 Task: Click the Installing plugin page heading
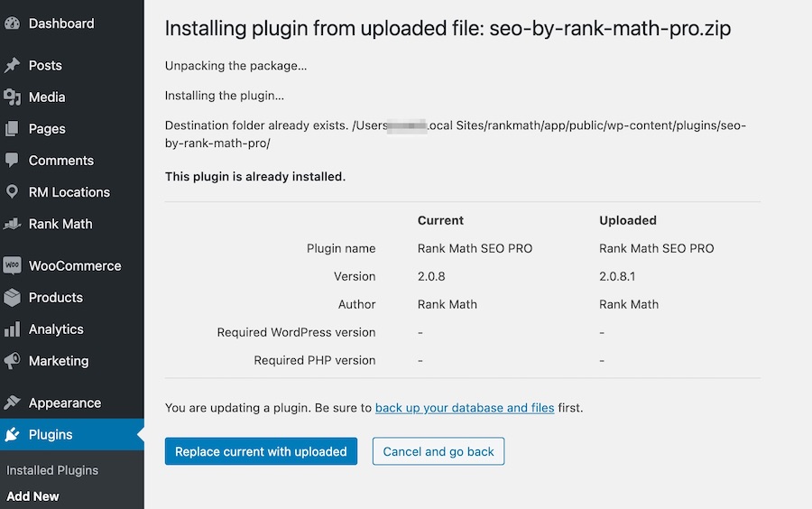pyautogui.click(x=448, y=29)
